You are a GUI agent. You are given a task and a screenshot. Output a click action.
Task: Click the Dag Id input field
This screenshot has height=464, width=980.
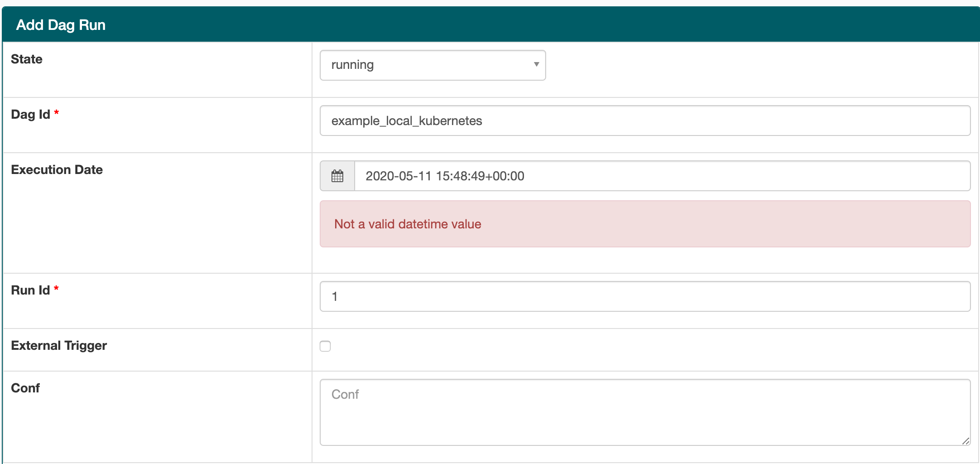pos(645,121)
